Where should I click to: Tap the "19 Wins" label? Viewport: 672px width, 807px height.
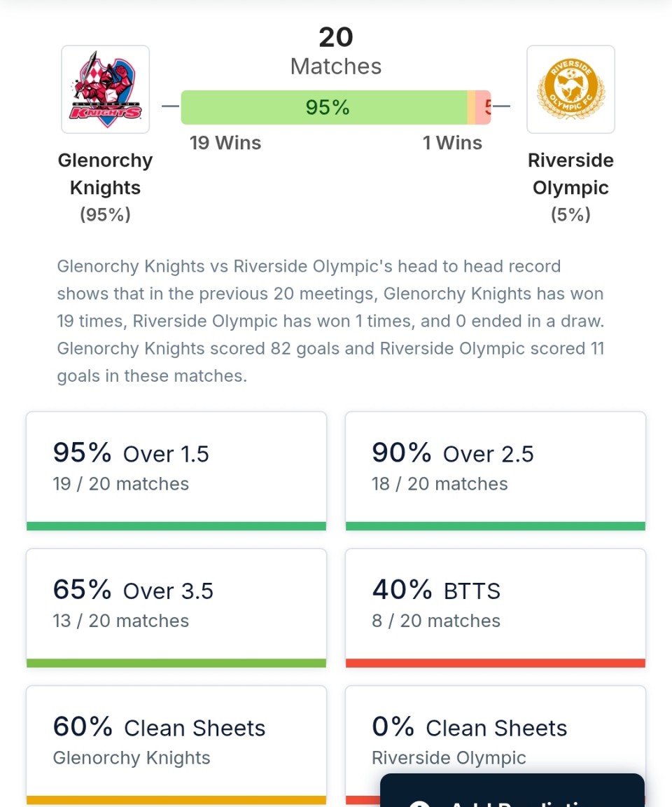click(225, 143)
